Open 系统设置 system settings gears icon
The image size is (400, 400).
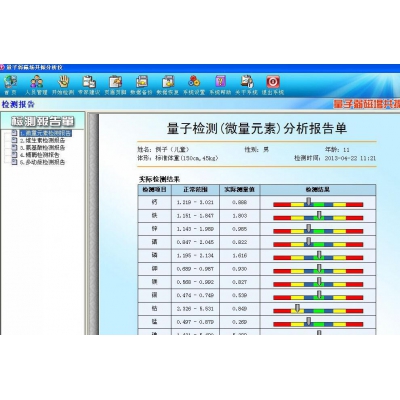(x=194, y=82)
